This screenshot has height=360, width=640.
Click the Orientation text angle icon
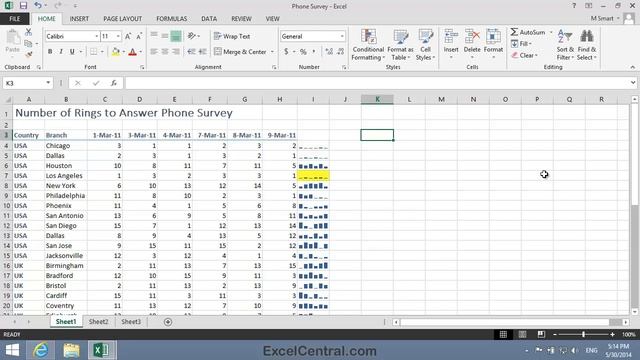click(x=192, y=36)
